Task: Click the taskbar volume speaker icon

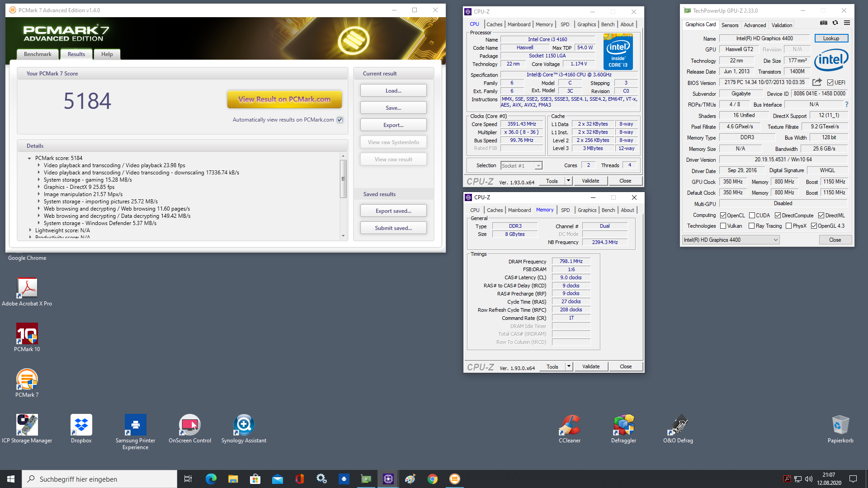Action: (x=809, y=479)
